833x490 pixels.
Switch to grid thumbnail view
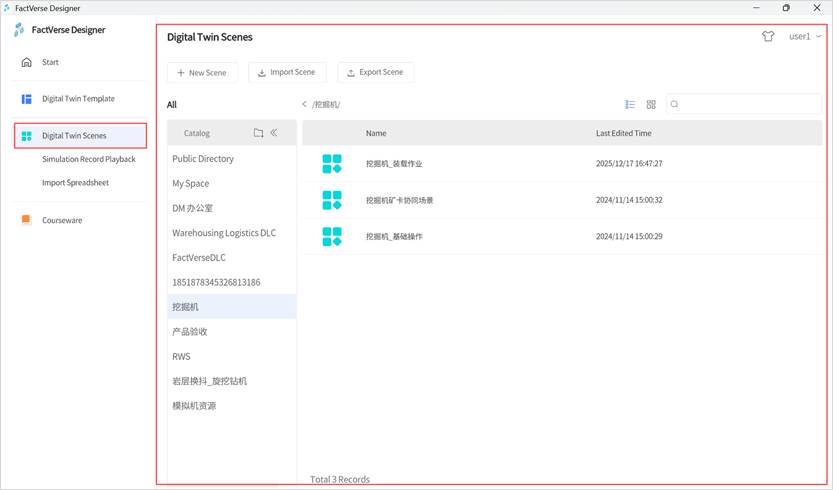point(651,104)
